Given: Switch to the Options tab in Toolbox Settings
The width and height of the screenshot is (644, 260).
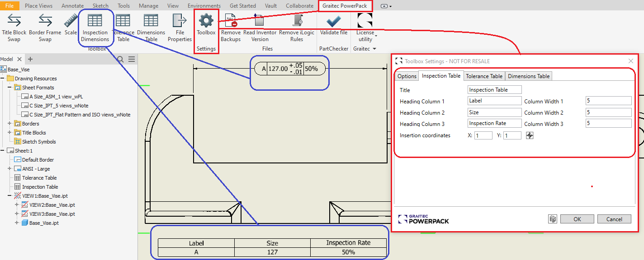Looking at the screenshot, I should click(407, 76).
